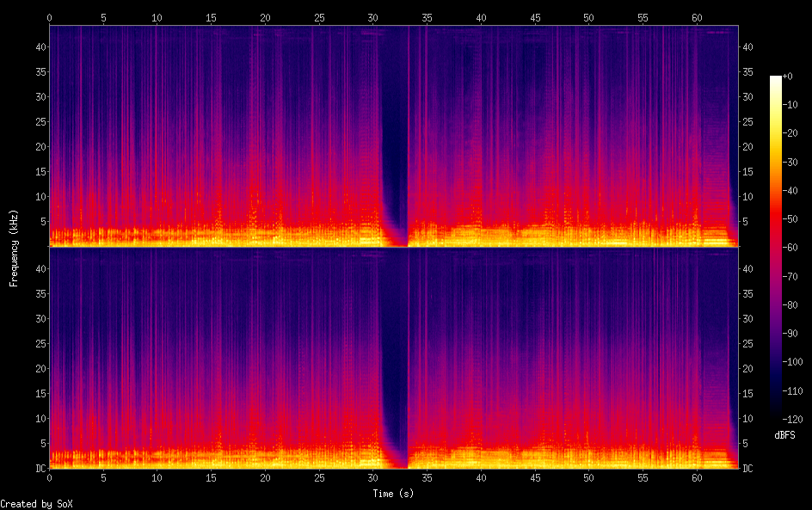Select the "Frequency (kHz)" axis title

14,248
